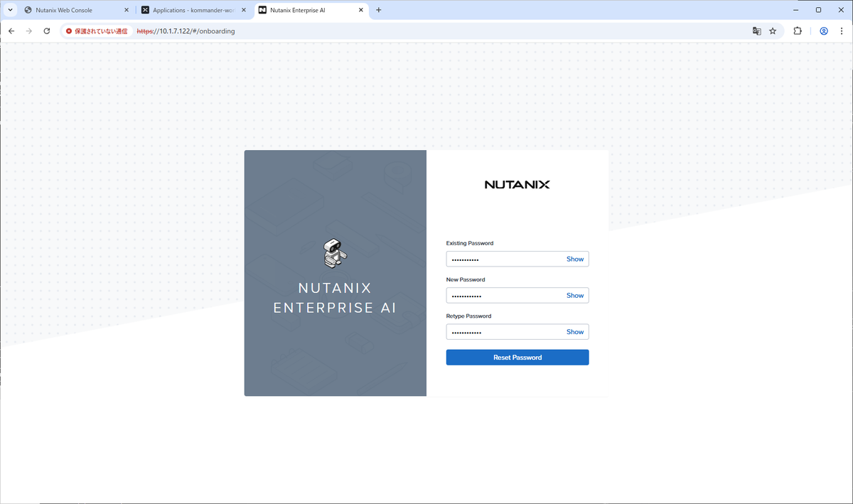Switch to the Applications - kommander tab
This screenshot has width=853, height=504.
pos(194,10)
